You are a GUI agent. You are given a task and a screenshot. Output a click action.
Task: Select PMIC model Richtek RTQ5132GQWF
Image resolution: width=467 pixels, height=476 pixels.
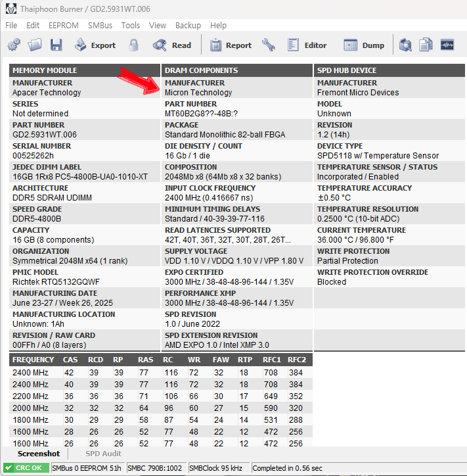pos(56,281)
